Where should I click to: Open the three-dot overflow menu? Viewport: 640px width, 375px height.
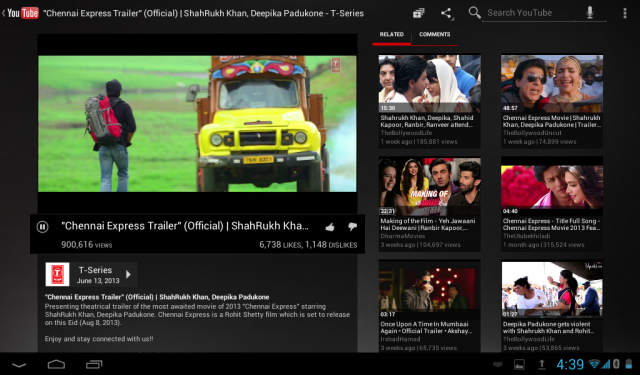(624, 13)
